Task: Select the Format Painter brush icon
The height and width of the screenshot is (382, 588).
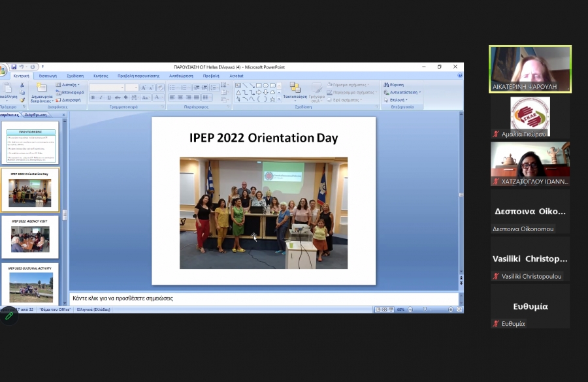Action: click(22, 100)
